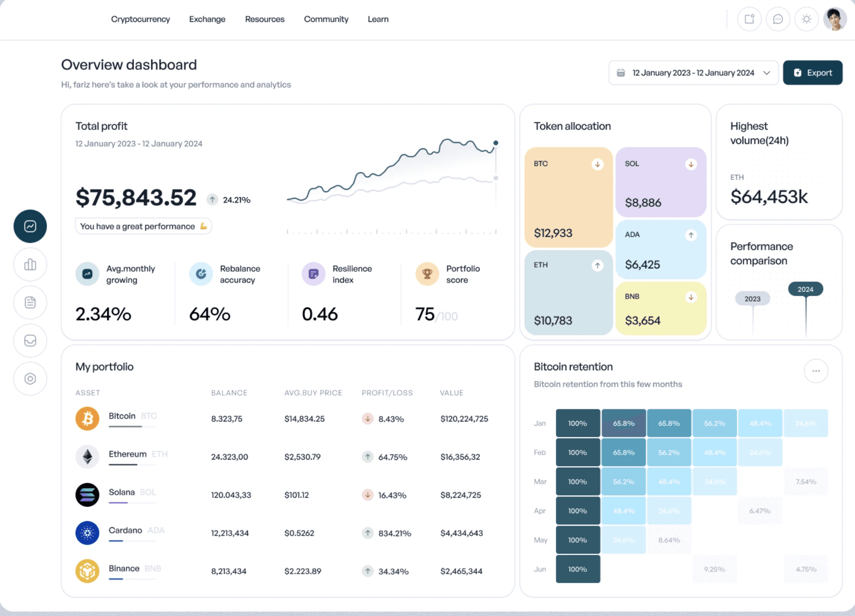Click Cardano profit/loss up-arrow icon

pos(367,533)
